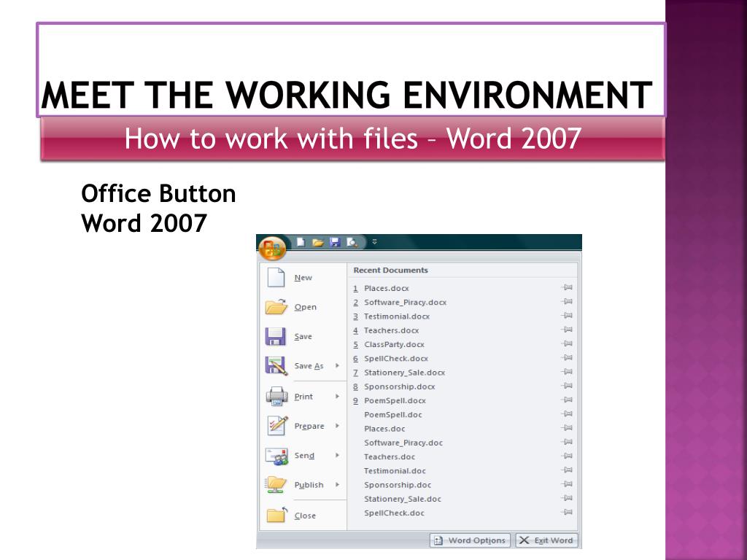This screenshot has width=747, height=560.
Task: Pin Stationery_Sale.docx to the recent list
Action: (567, 372)
